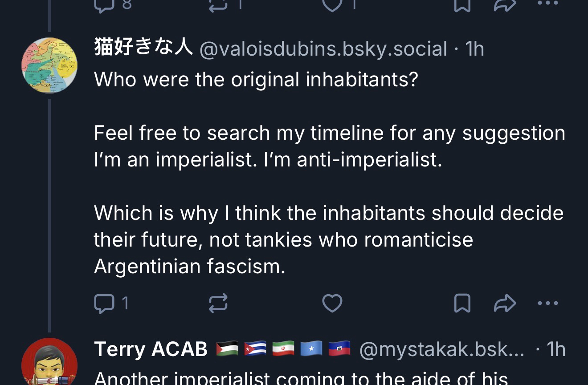Like the topmost partially visible post

[x=332, y=4]
